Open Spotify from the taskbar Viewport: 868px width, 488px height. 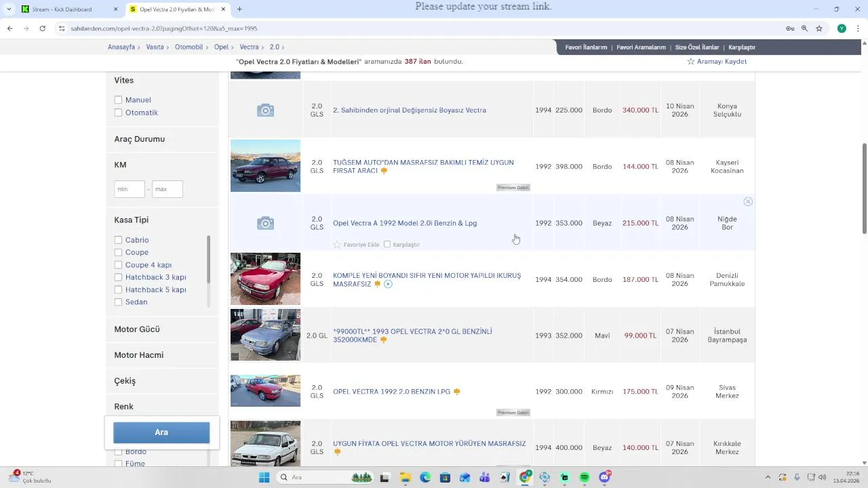585,477
